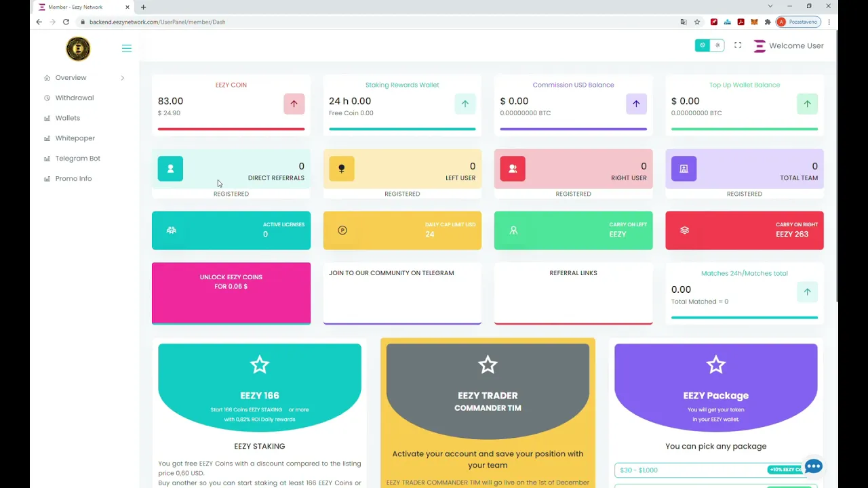
Task: Bookmark this page with star icon
Action: [x=697, y=22]
